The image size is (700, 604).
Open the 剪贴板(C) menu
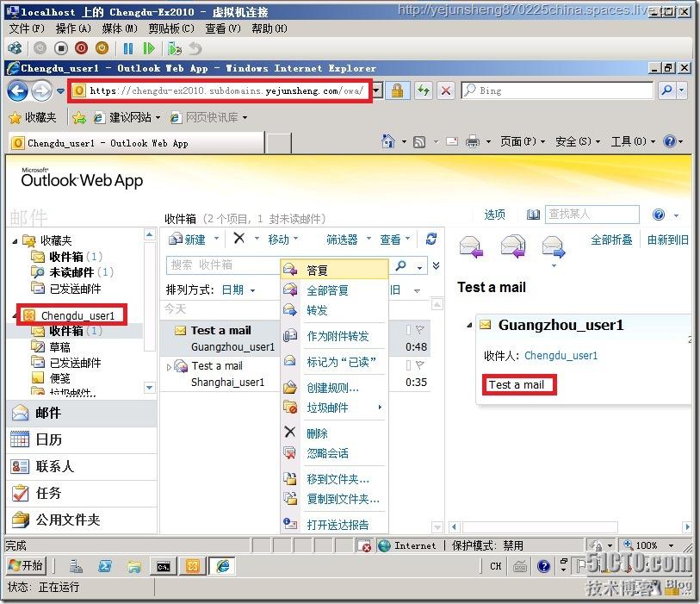pyautogui.click(x=171, y=28)
